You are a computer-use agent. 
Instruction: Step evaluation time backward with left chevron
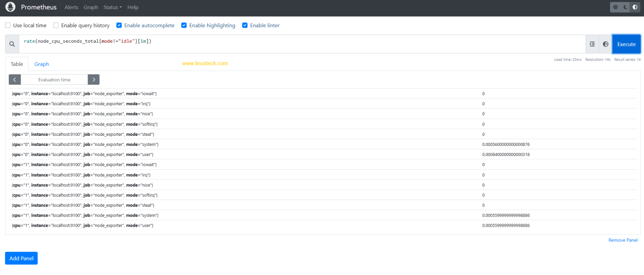point(15,80)
